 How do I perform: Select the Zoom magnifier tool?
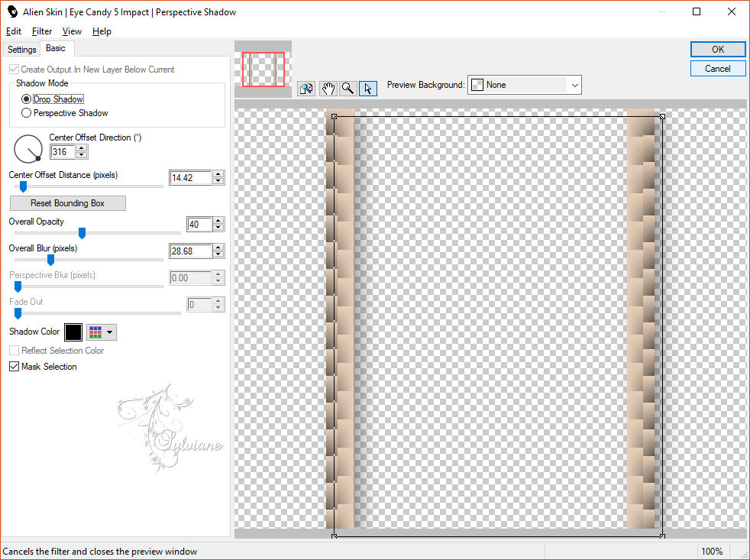click(348, 89)
